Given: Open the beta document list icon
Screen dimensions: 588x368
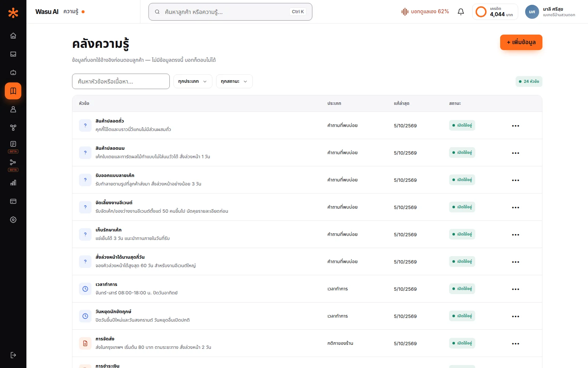Looking at the screenshot, I should pos(13,144).
